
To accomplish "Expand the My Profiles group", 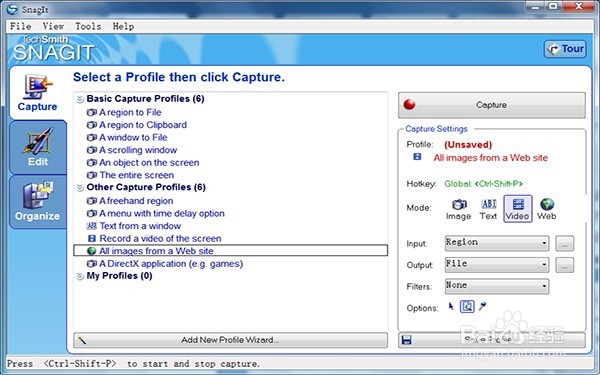I will pos(80,276).
